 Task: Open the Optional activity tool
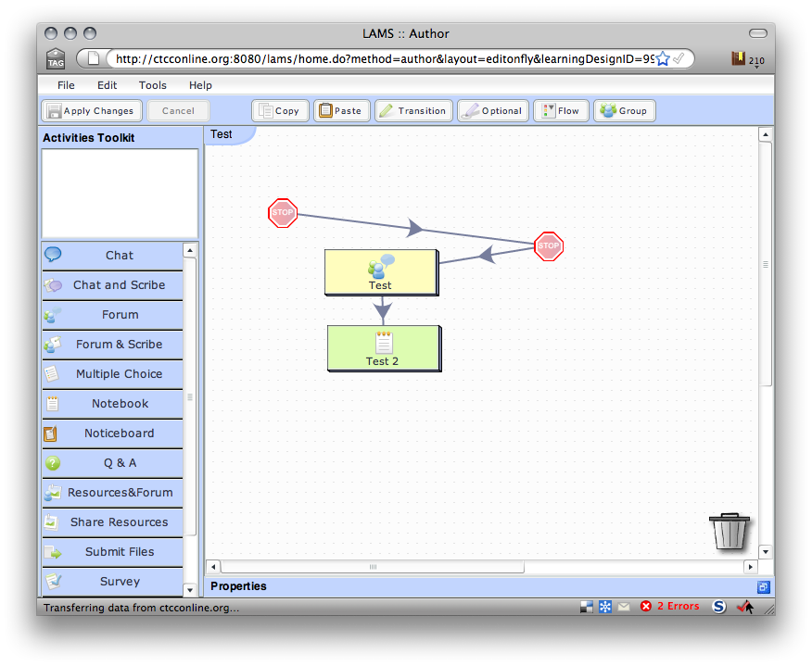(x=492, y=111)
